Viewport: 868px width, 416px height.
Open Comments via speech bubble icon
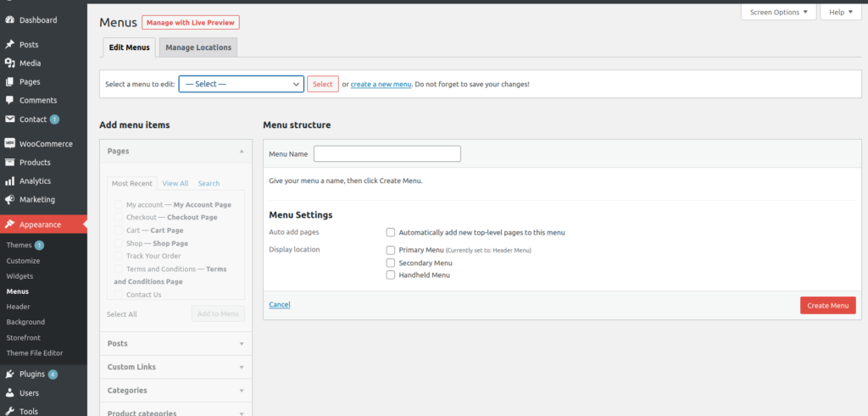[10, 100]
